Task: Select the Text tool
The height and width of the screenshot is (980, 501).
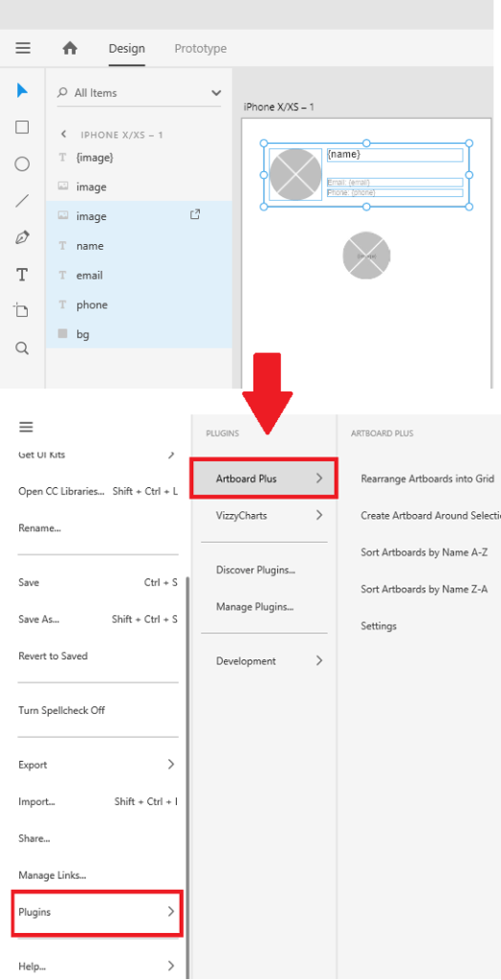Action: click(23, 275)
